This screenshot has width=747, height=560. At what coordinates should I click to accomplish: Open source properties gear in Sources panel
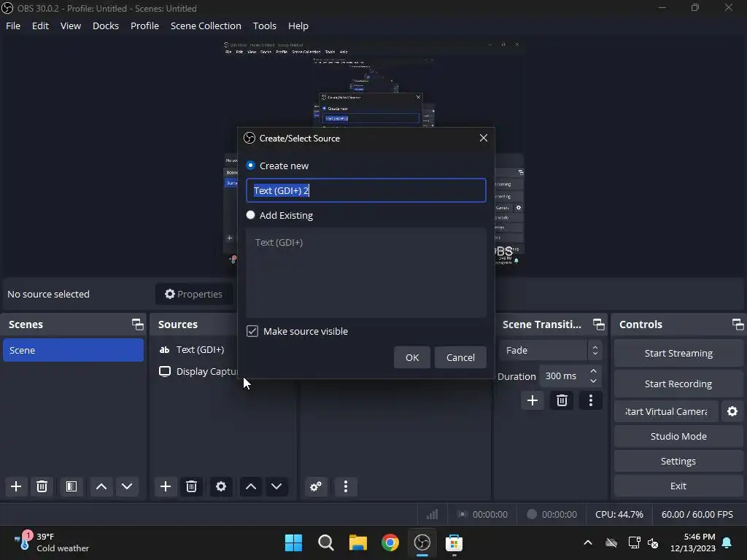point(221,486)
